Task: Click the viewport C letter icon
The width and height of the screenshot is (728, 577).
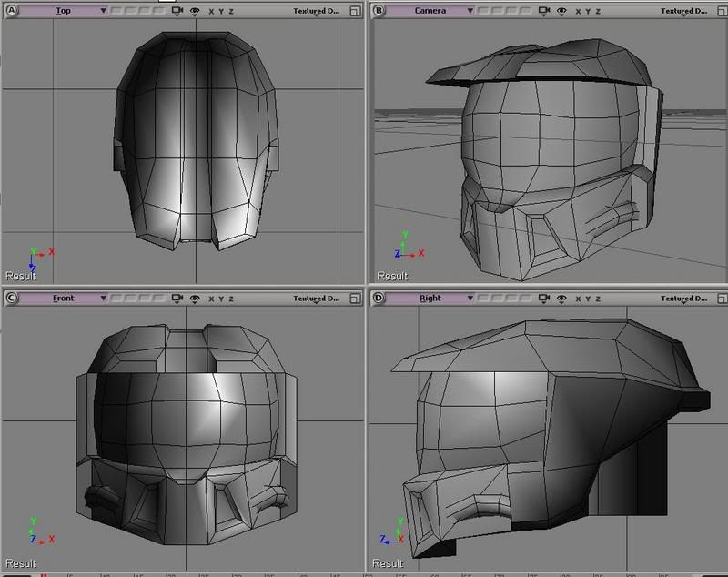Action: [12, 298]
